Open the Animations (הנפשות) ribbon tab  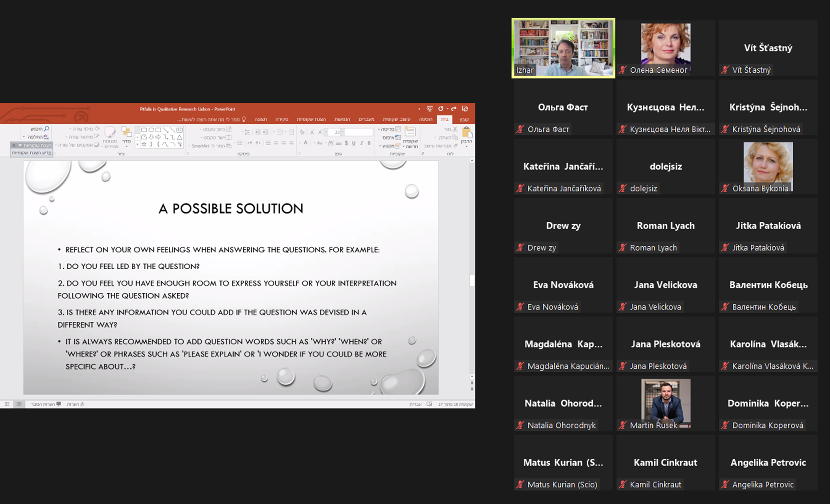[x=342, y=119]
